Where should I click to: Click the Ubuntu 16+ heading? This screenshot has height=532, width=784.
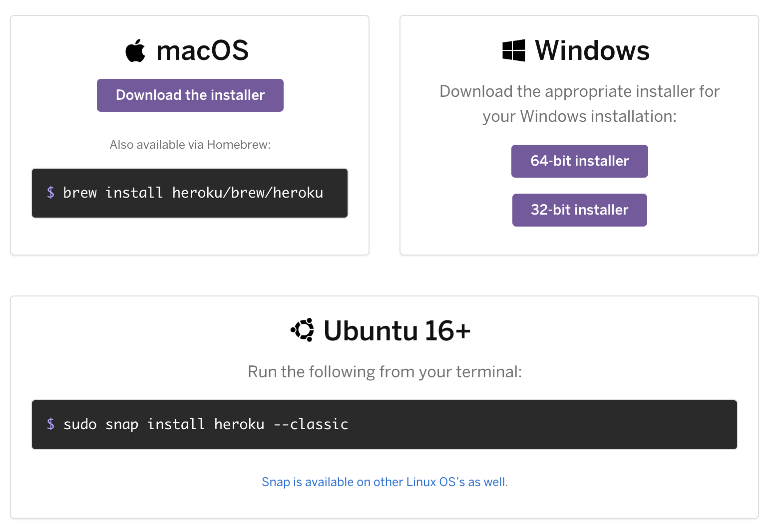pos(397,330)
